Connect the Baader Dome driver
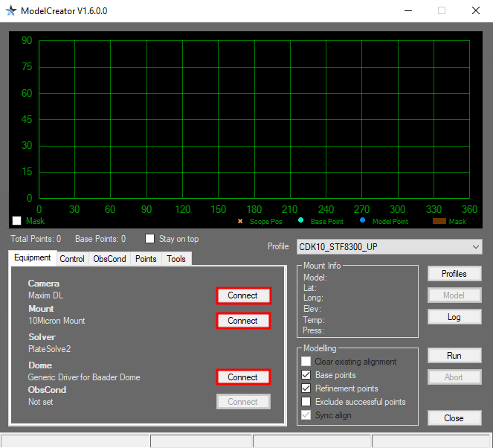493x448 pixels. [243, 377]
